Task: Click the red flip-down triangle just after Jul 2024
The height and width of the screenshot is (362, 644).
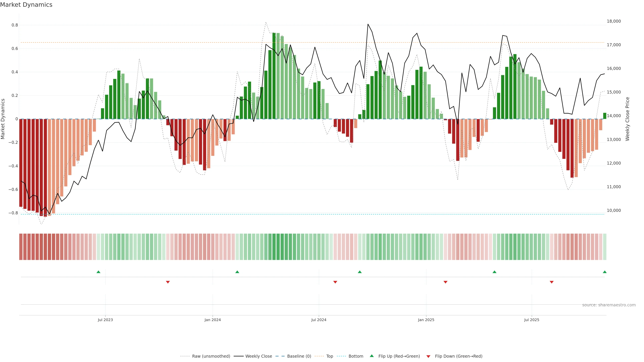Action: click(x=335, y=282)
